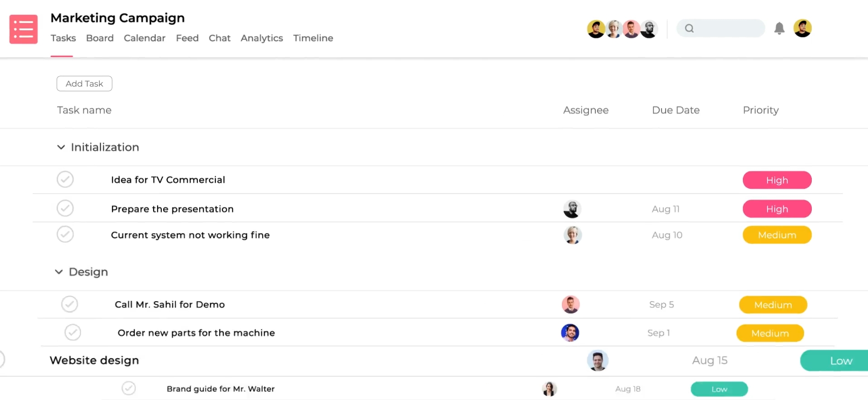Click the red task list app logo
The width and height of the screenshot is (868, 400).
click(x=24, y=29)
